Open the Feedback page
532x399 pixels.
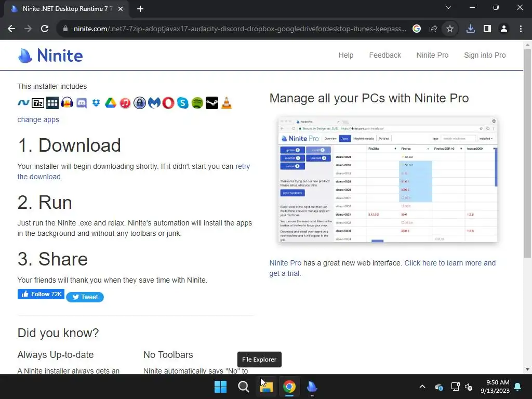[x=385, y=55]
